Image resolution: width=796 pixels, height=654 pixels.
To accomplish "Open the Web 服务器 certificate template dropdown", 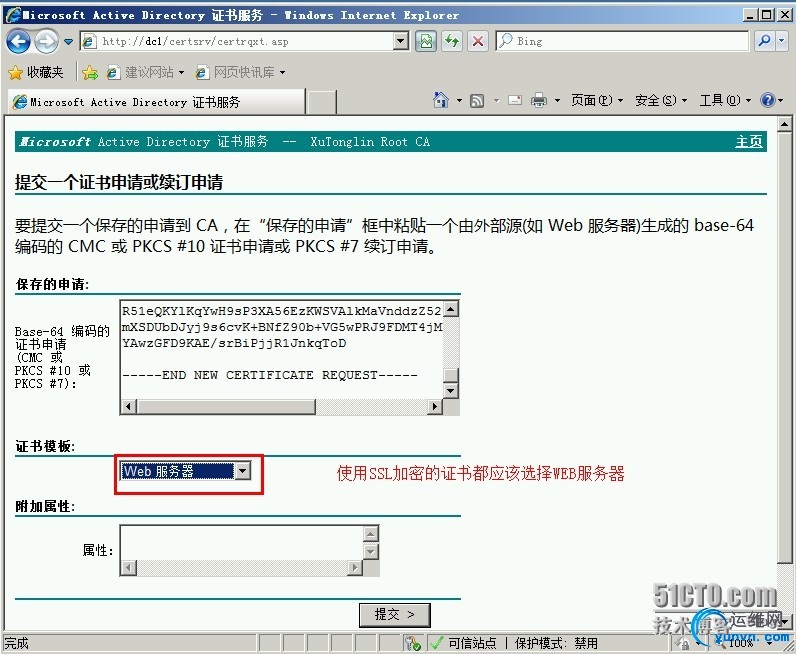I will 186,471.
